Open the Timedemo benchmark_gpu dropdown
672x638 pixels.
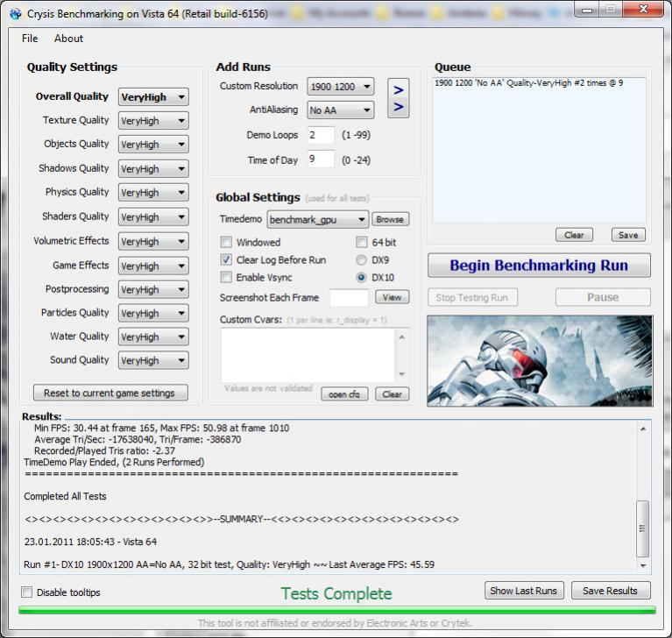click(x=317, y=219)
